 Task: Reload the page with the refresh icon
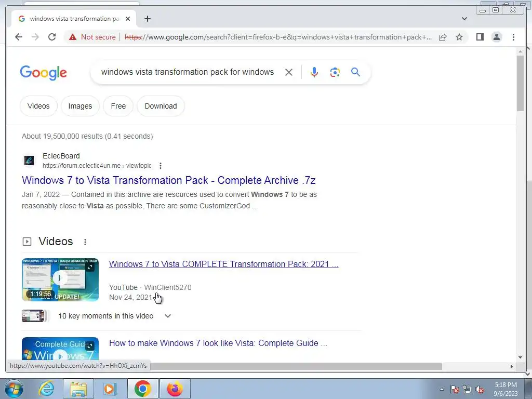tap(52, 37)
